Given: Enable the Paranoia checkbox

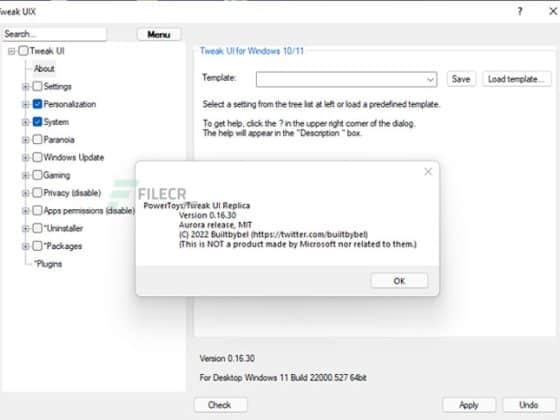Looking at the screenshot, I should point(37,139).
